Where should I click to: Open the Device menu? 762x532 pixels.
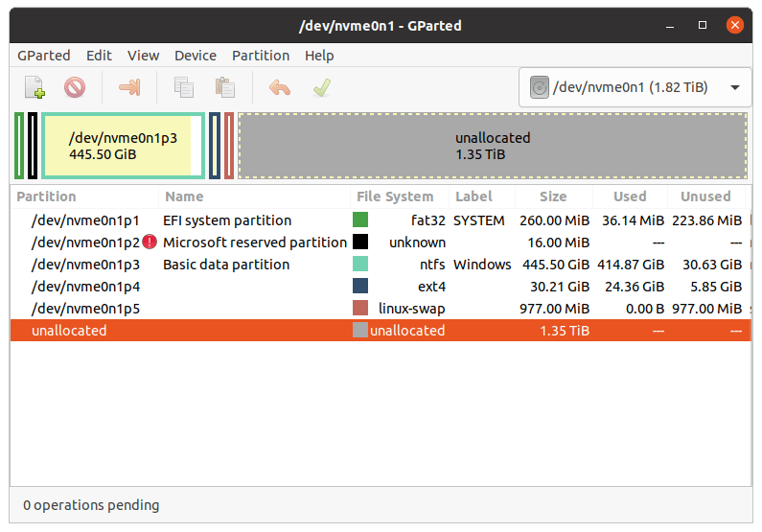(x=196, y=56)
